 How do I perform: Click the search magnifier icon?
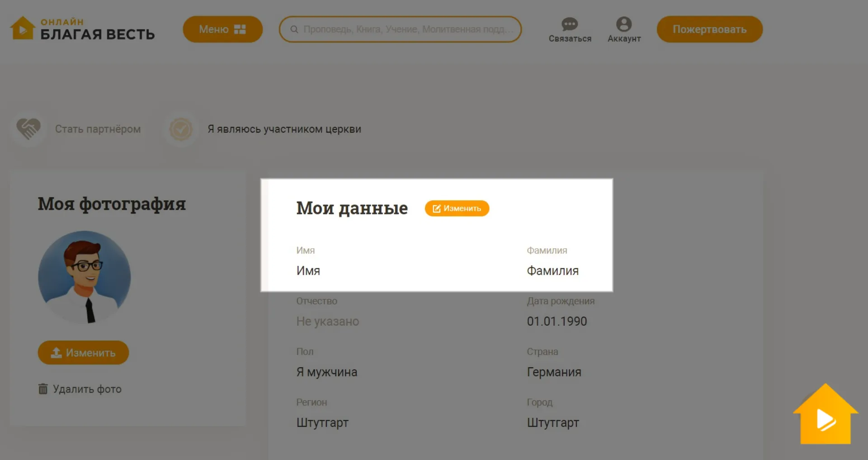pos(294,29)
